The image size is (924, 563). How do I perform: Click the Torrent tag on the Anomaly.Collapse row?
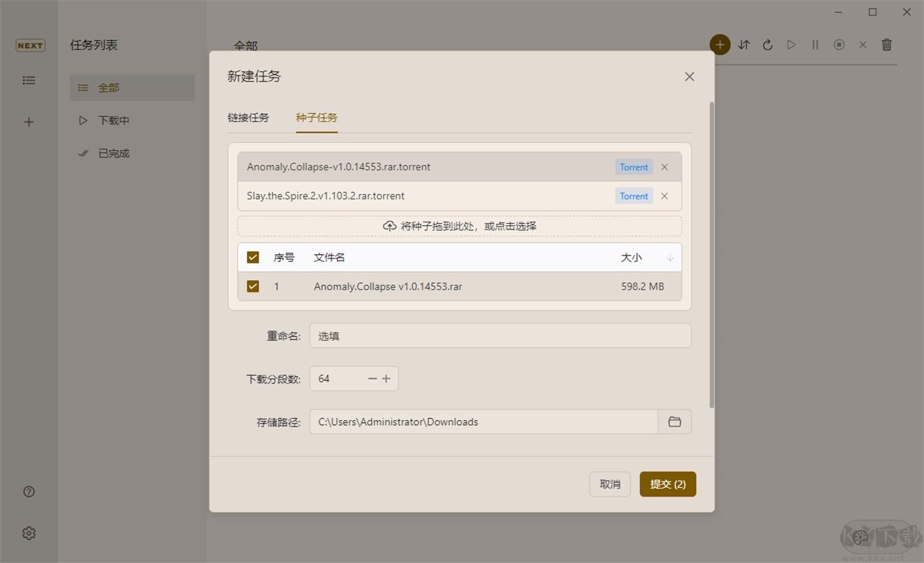pos(634,167)
